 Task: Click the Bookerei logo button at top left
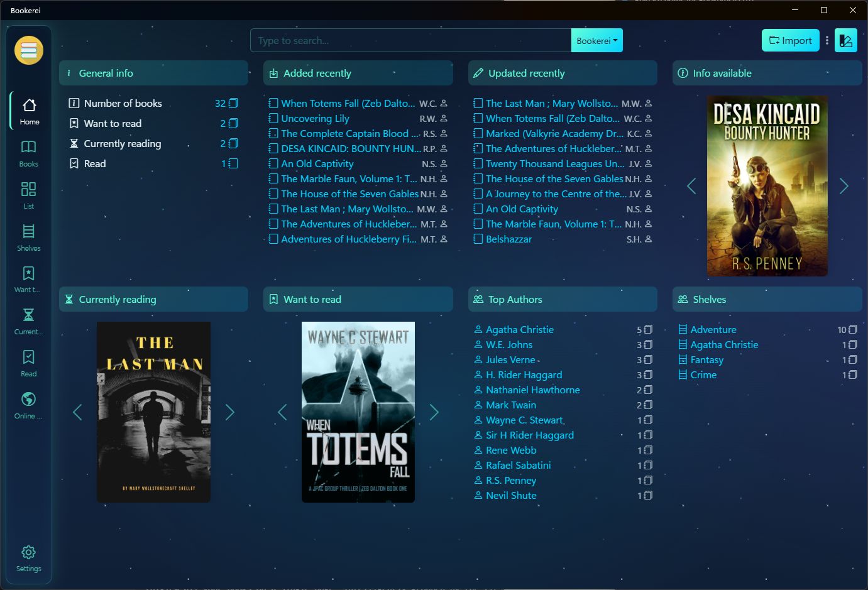tap(28, 50)
